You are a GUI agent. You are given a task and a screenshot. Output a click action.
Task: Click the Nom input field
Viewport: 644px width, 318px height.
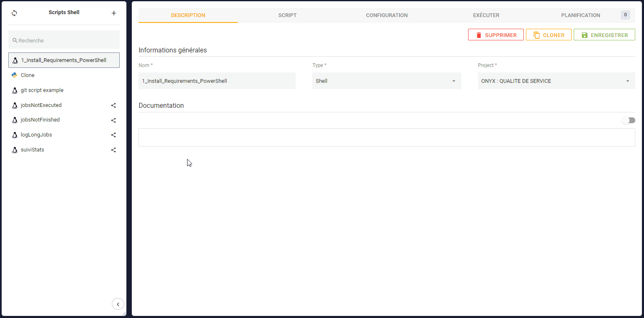click(217, 81)
